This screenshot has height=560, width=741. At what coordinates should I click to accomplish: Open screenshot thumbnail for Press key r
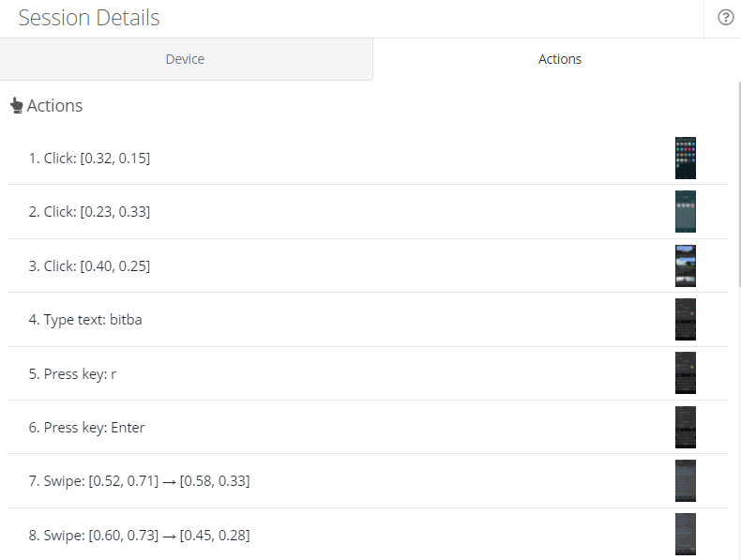tap(686, 373)
